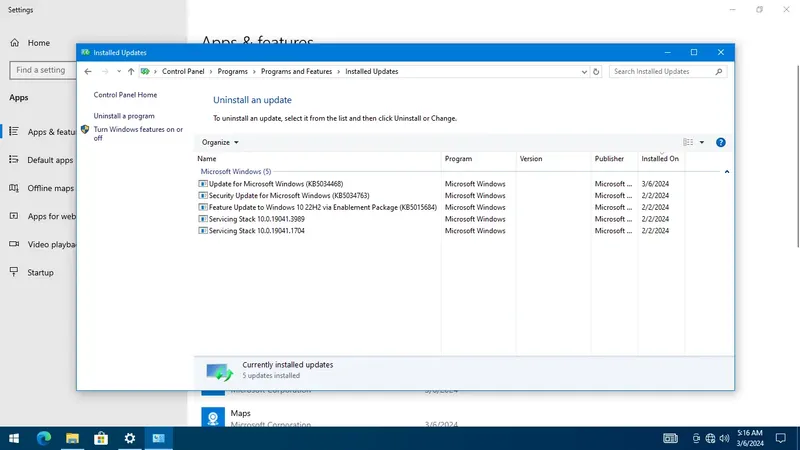
Task: Select the icon for Feature Update KB5015684
Action: click(x=203, y=207)
